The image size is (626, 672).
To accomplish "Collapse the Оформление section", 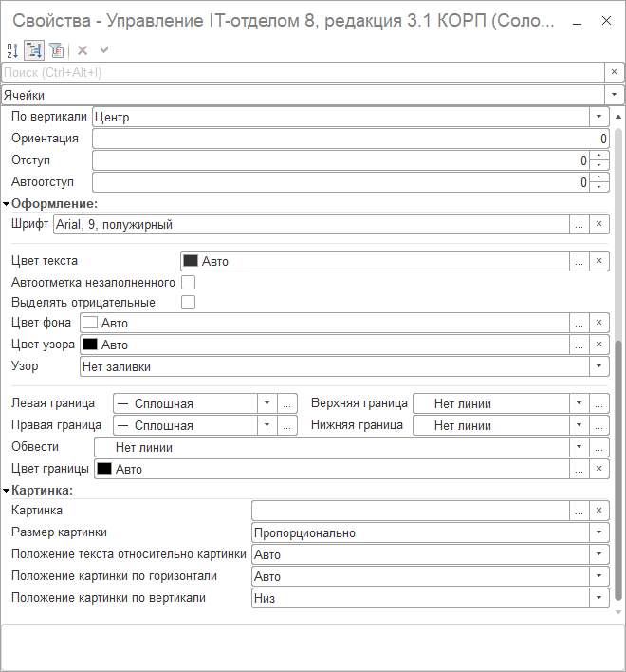I will (6, 203).
